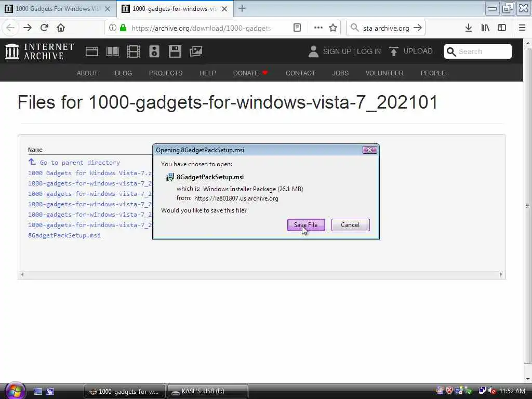Image resolution: width=532 pixels, height=399 pixels.
Task: Open the VOLUNTEER menu item
Action: click(x=384, y=73)
